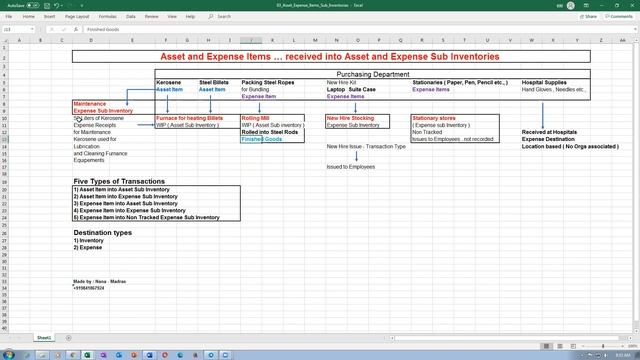Click the Search box in the ribbon

(x=220, y=16)
